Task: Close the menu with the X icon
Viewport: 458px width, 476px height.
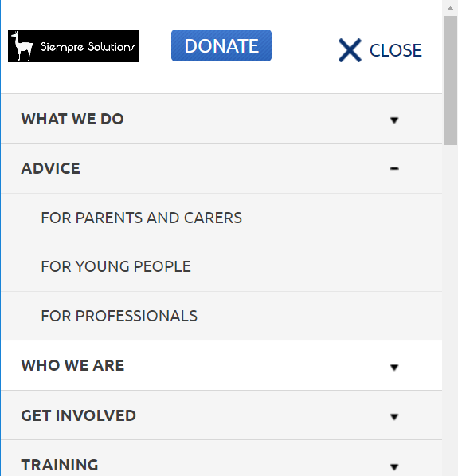Action: (350, 50)
